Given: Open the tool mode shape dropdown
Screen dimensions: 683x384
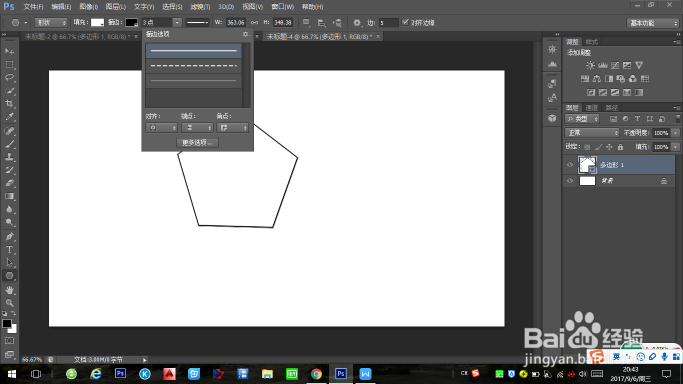Looking at the screenshot, I should (51, 23).
